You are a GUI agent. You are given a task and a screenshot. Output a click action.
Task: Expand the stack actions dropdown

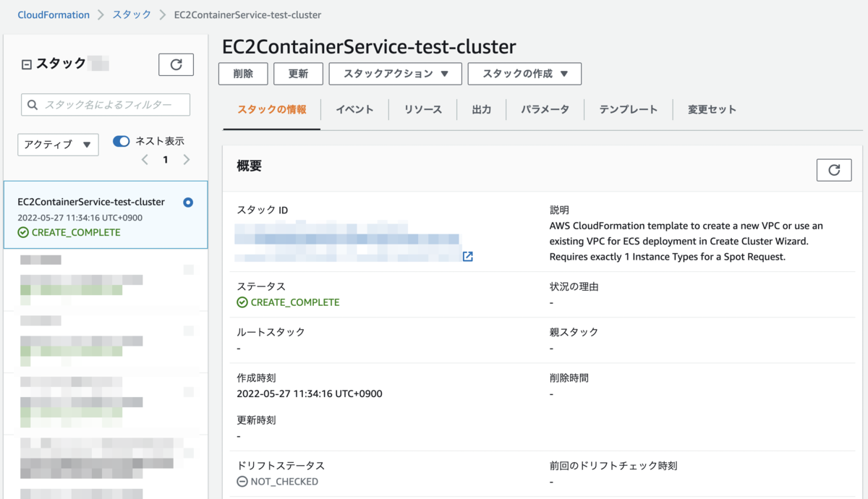(396, 74)
